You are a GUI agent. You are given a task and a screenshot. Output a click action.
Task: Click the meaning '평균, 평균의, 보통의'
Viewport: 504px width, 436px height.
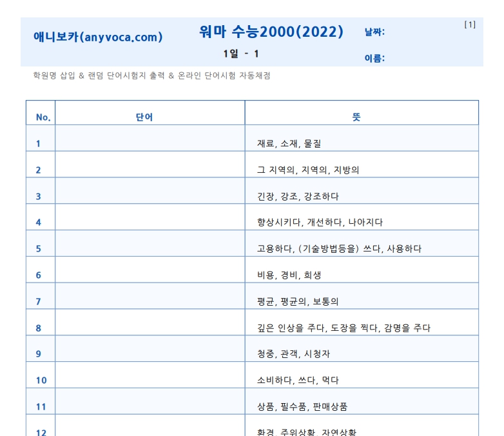[x=298, y=301]
